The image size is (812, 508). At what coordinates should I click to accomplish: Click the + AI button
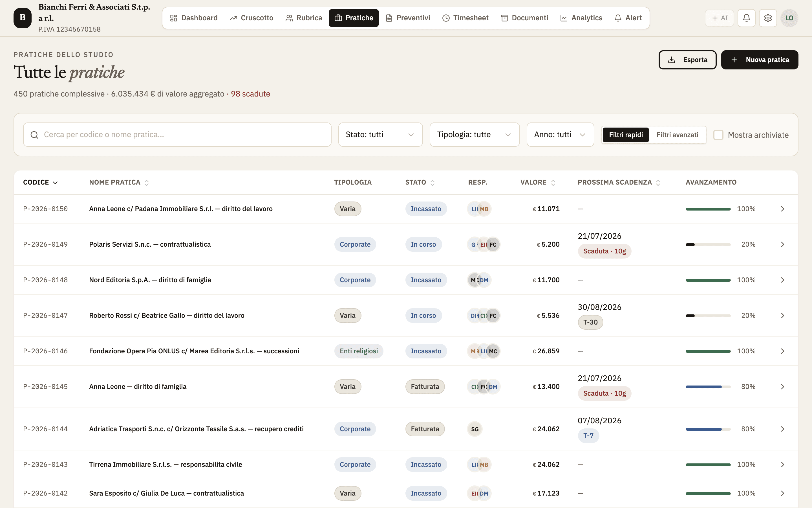pos(720,18)
